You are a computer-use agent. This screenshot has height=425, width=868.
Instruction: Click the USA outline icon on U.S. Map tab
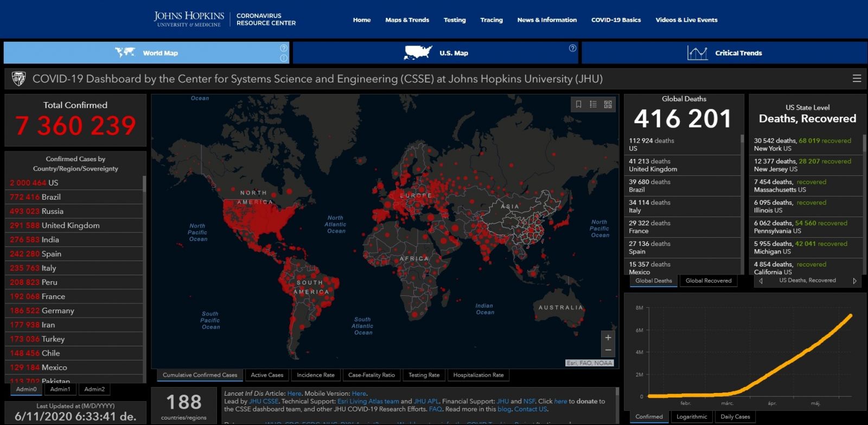click(418, 53)
